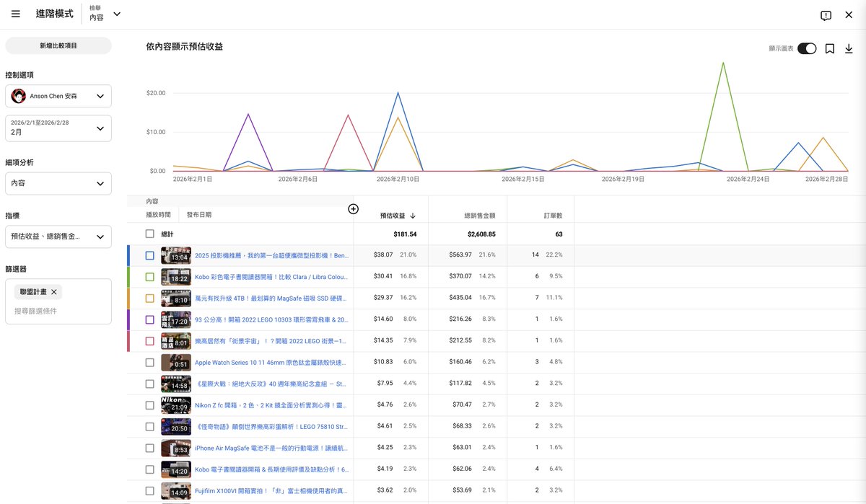The width and height of the screenshot is (866, 504).
Task: Uncheck the 2025 投影機推薦 row checkbox
Action: pyautogui.click(x=149, y=255)
